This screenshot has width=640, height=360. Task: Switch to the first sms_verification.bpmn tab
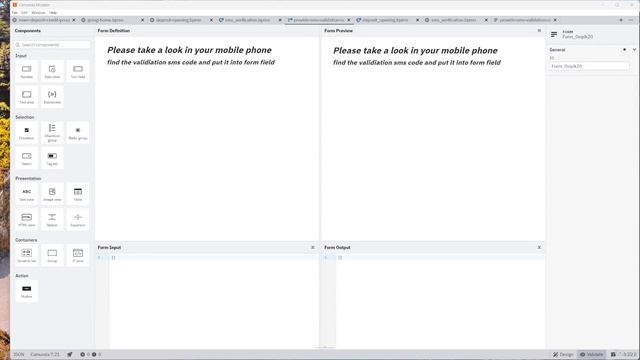pos(247,20)
